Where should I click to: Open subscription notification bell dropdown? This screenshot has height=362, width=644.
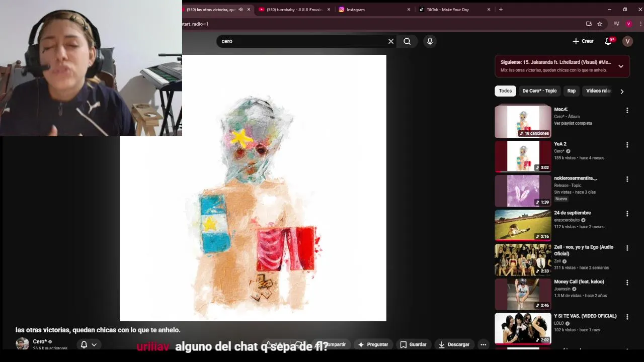point(89,344)
